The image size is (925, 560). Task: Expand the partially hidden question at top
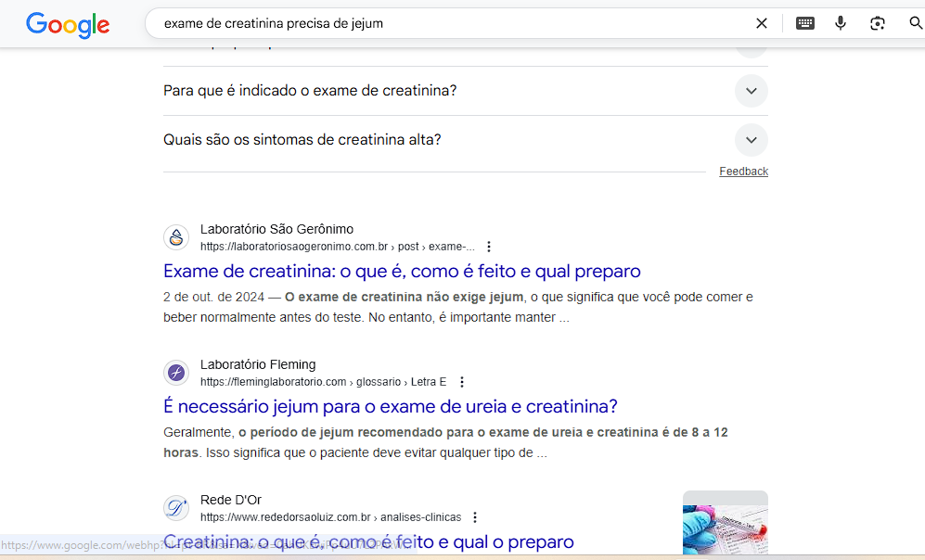click(751, 50)
